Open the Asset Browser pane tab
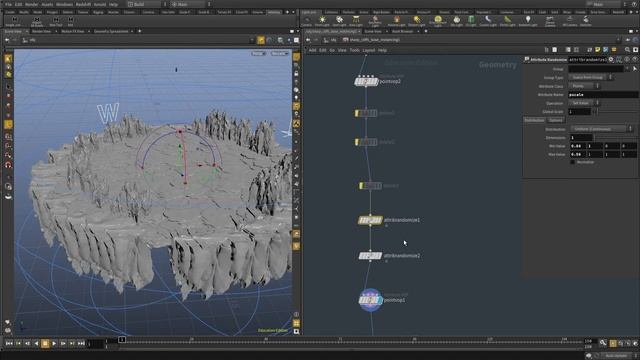This screenshot has height=360, width=640. (x=402, y=31)
